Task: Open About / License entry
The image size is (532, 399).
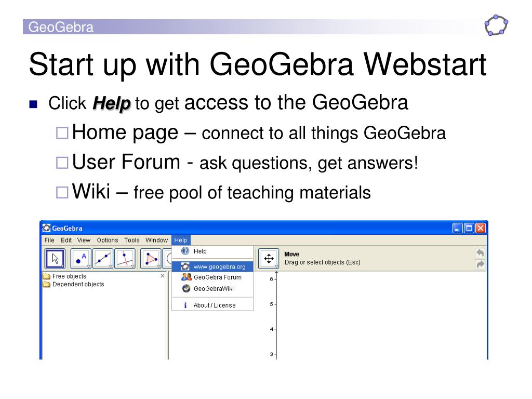Action: coord(212,305)
